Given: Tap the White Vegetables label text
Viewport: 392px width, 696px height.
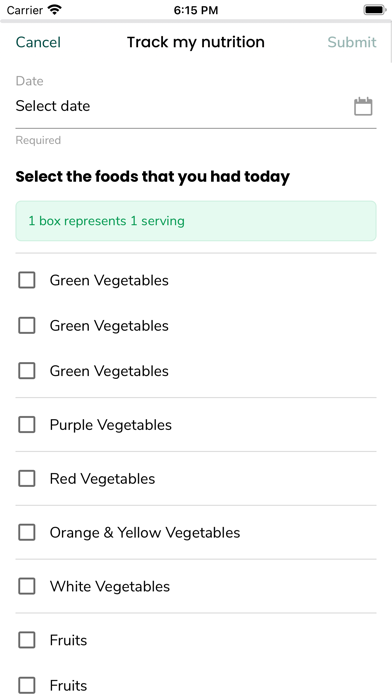Looking at the screenshot, I should click(110, 586).
